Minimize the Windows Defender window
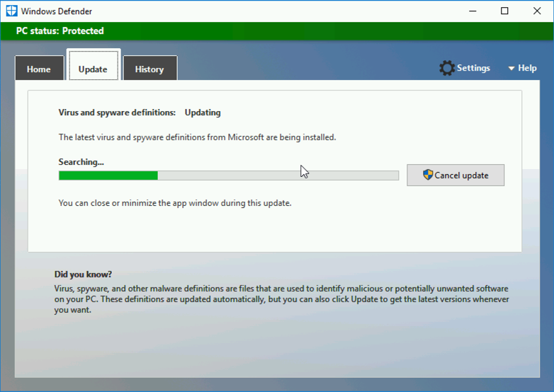This screenshot has width=554, height=392. click(473, 11)
